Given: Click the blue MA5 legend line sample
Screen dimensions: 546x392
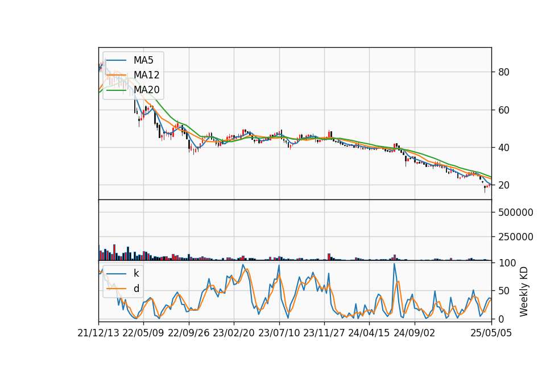Looking at the screenshot, I should pyautogui.click(x=117, y=61).
